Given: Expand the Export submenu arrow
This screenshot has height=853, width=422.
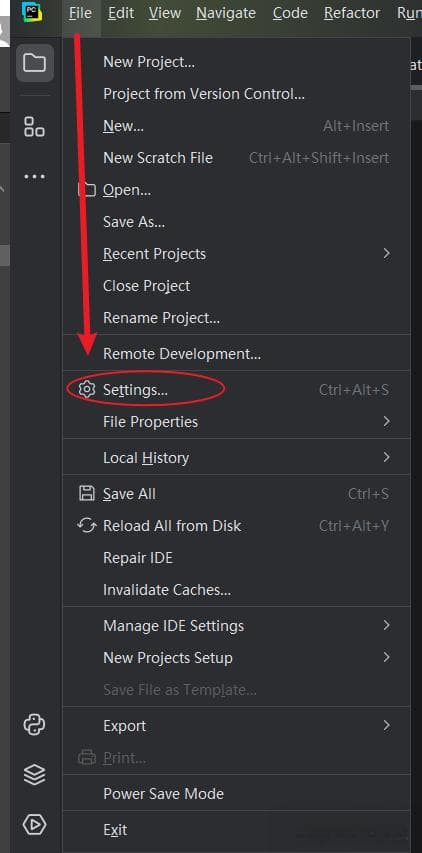Looking at the screenshot, I should click(x=386, y=725).
